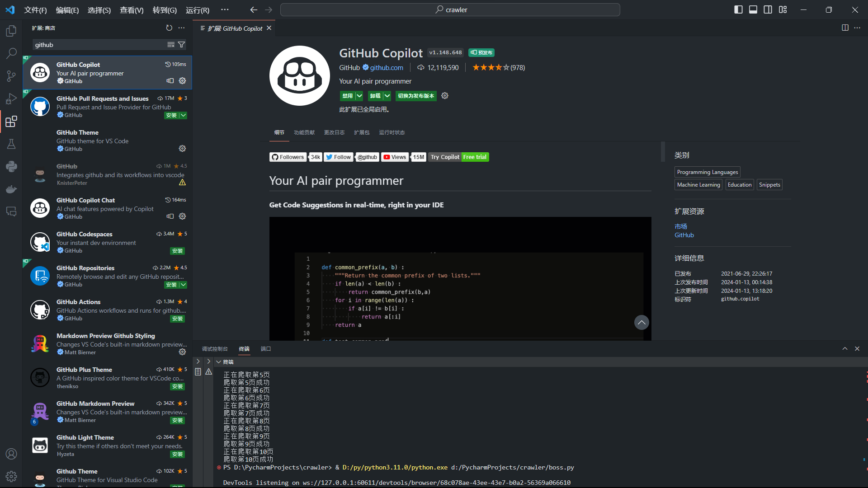The width and height of the screenshot is (868, 488).
Task: Open the Testing flask icon
Action: [x=11, y=144]
